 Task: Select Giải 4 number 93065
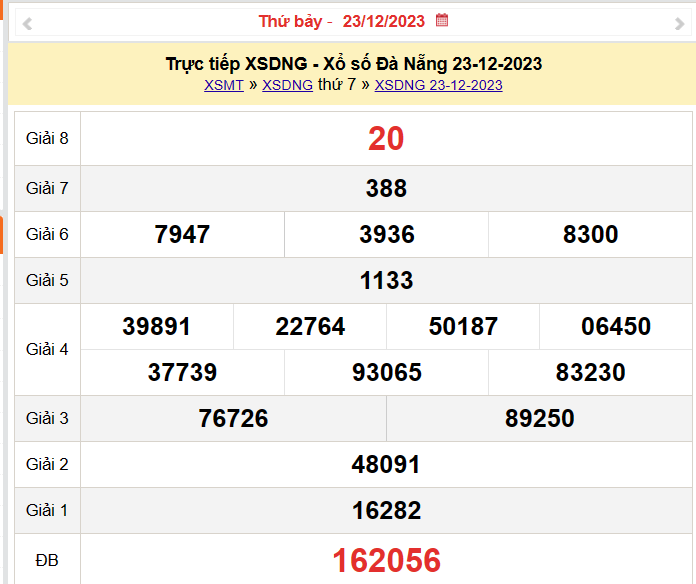click(x=386, y=372)
